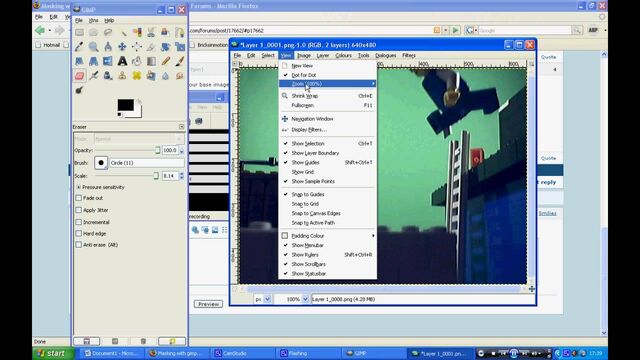Select the Ink tool

108,76
